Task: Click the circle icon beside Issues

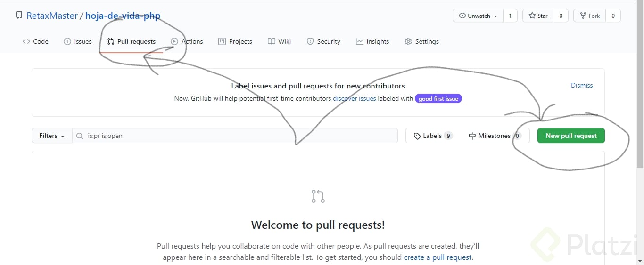Action: coord(67,41)
